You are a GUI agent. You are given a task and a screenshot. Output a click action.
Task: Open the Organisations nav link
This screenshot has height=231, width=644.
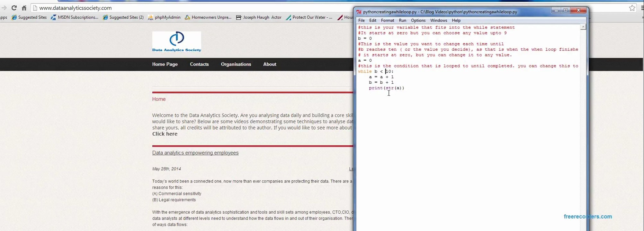point(236,64)
